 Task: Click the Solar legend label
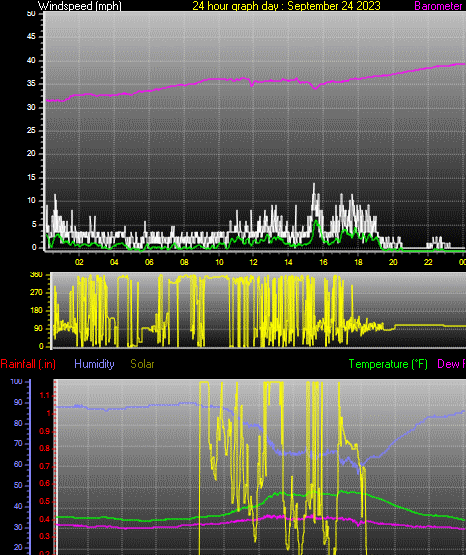point(142,364)
